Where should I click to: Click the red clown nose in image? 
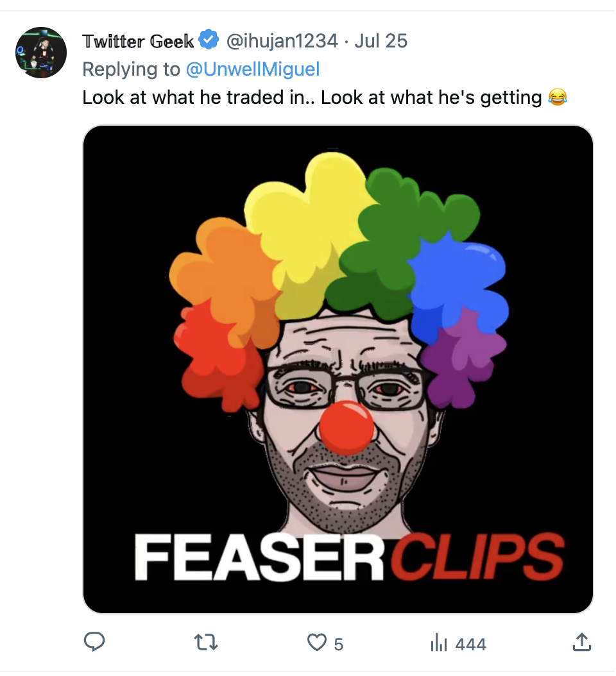[346, 427]
